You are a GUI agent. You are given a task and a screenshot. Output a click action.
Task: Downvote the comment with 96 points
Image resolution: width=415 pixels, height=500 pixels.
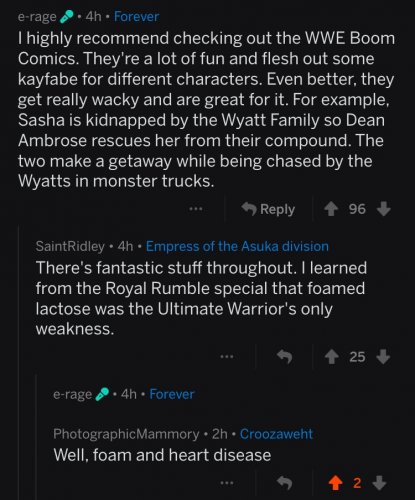tap(384, 209)
